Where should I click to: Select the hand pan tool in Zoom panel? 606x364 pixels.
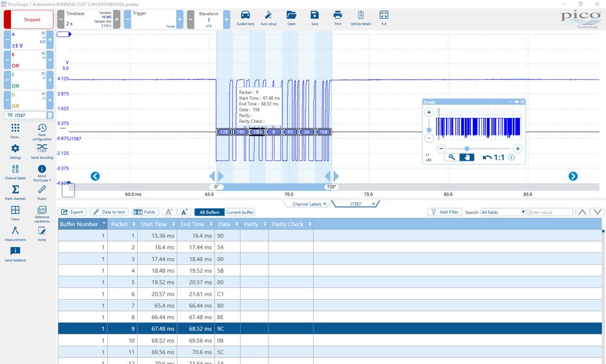pyautogui.click(x=467, y=157)
